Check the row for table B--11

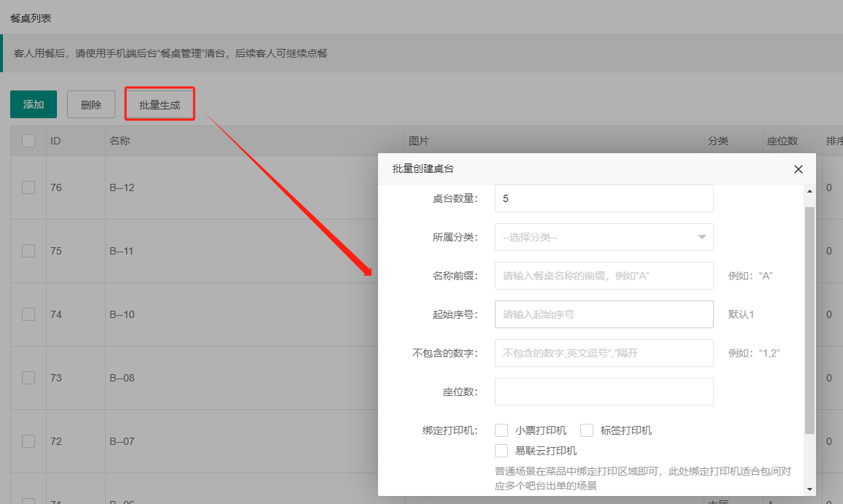[28, 251]
